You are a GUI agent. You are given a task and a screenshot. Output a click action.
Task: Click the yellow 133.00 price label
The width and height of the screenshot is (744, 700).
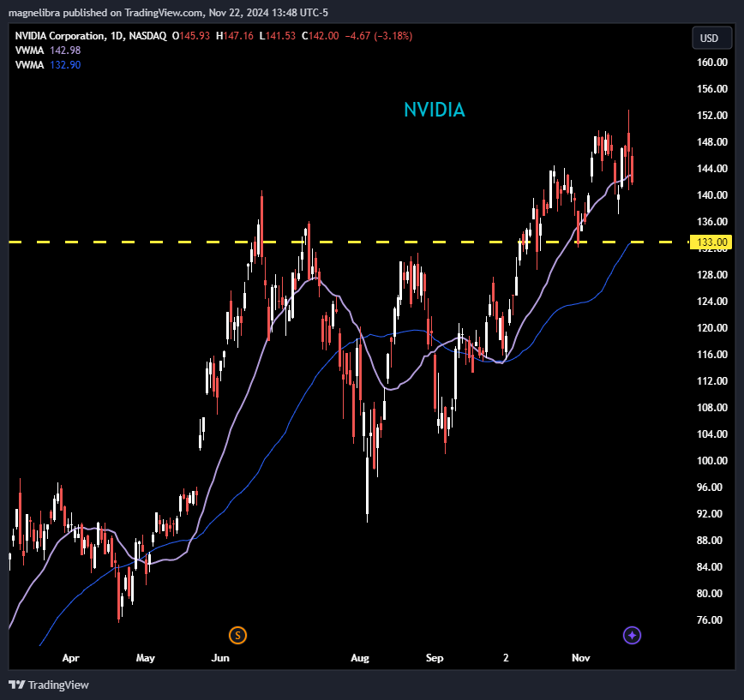pyautogui.click(x=711, y=242)
